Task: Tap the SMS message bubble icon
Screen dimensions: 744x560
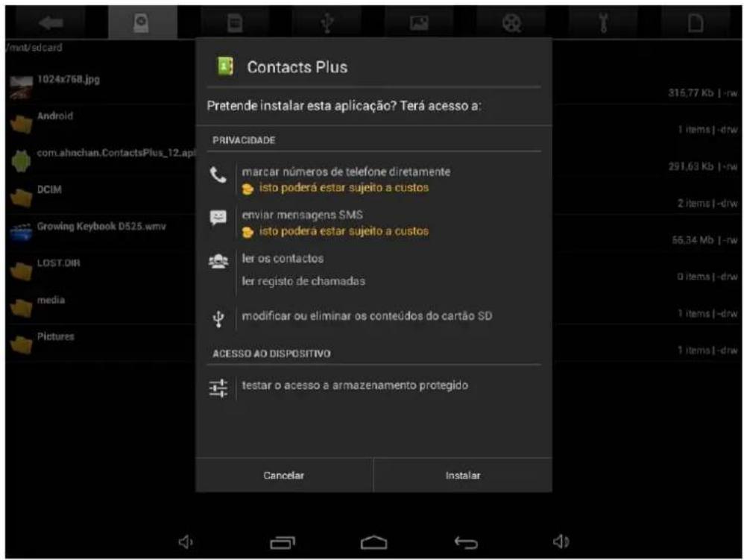Action: tap(218, 218)
